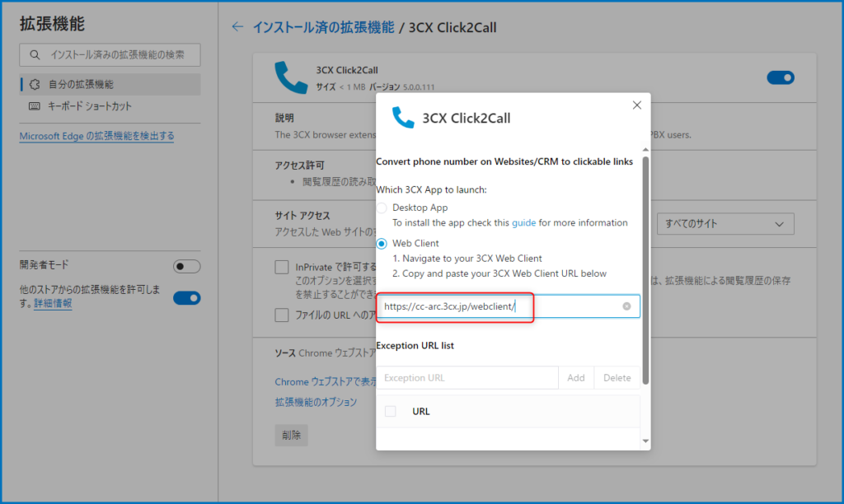This screenshot has width=844, height=504.
Task: Click the 拡張機能 sidebar heading
Action: click(x=52, y=24)
